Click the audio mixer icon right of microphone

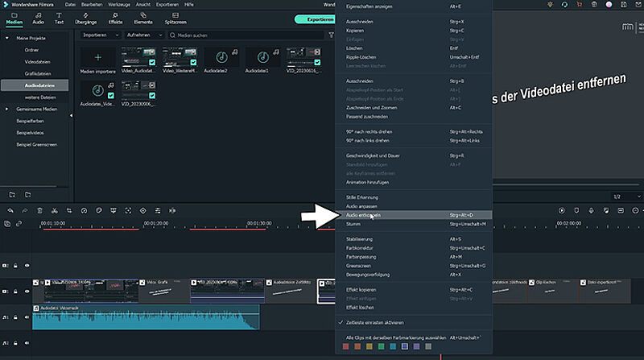click(x=606, y=210)
